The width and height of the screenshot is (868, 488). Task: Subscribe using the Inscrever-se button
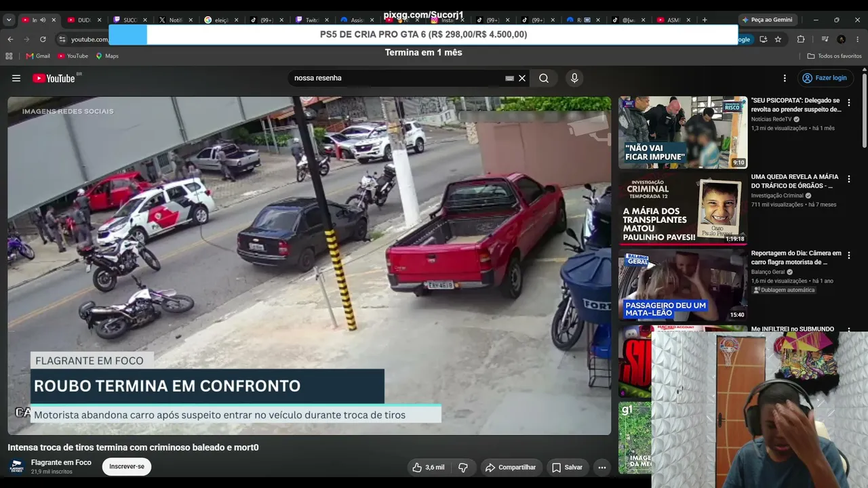pos(127,466)
